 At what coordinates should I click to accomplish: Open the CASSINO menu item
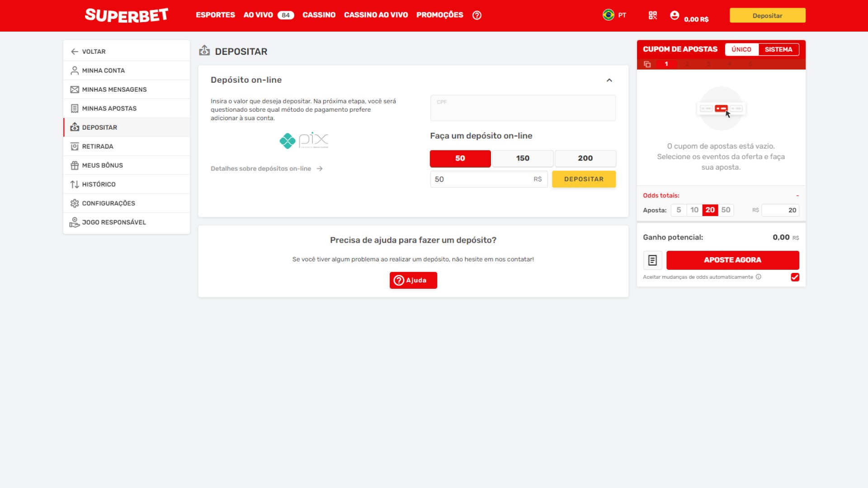click(x=319, y=15)
